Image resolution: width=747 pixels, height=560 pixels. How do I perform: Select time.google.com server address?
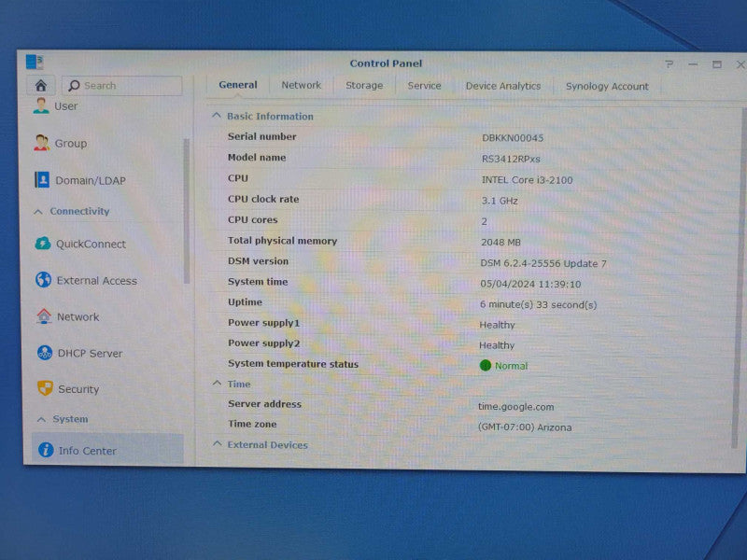click(x=516, y=407)
